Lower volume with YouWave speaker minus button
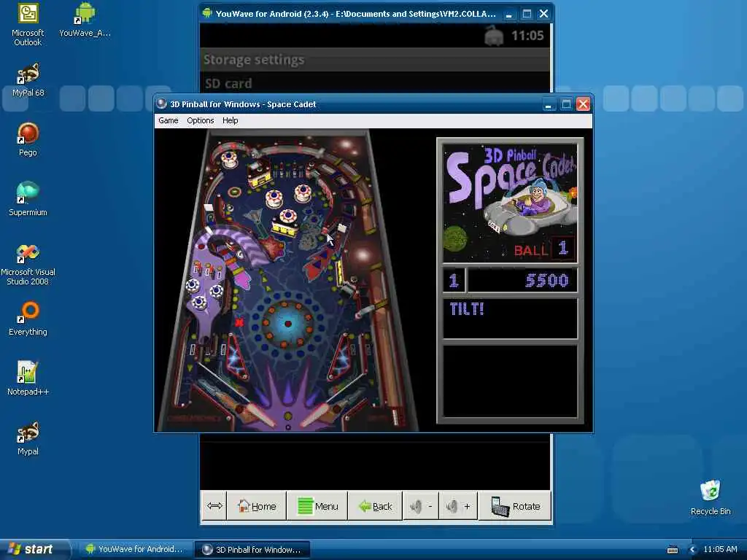747x560 pixels. point(421,506)
